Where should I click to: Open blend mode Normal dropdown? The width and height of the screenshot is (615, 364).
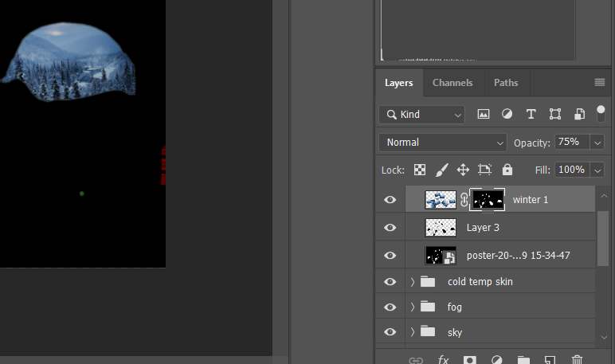click(x=443, y=143)
